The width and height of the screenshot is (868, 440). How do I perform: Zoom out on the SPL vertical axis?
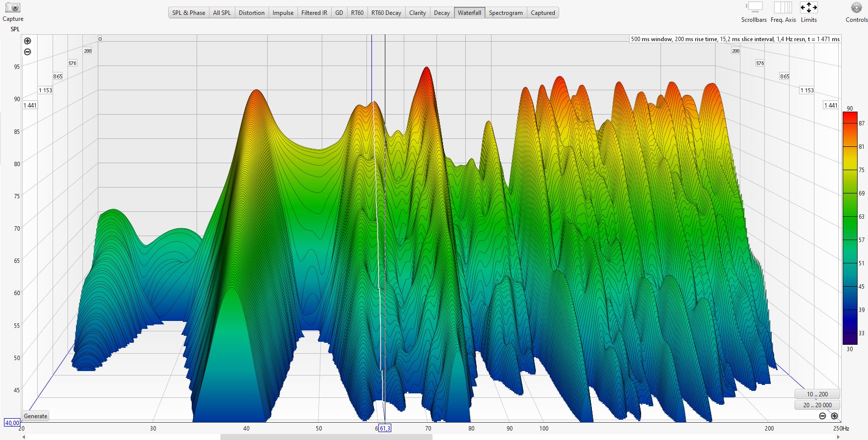pos(28,52)
